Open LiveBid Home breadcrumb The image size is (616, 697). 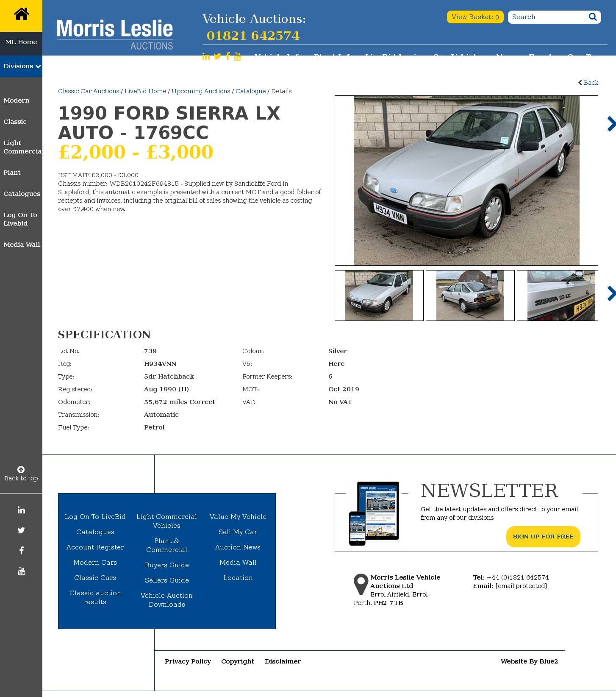145,91
